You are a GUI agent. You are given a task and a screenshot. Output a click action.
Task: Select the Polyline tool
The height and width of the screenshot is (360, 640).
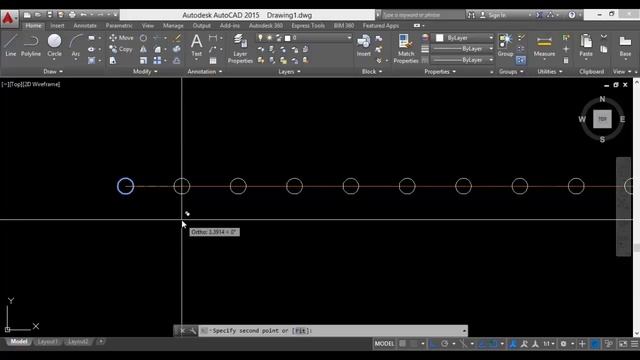tap(31, 45)
